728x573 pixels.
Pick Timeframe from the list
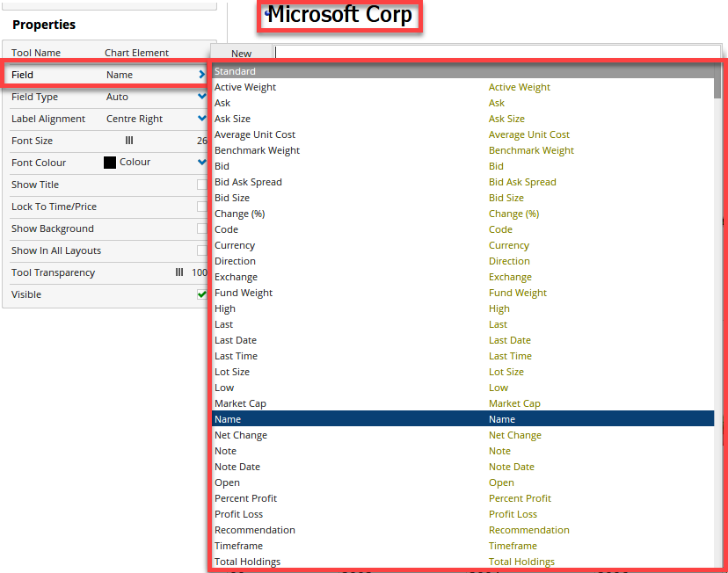coord(462,546)
